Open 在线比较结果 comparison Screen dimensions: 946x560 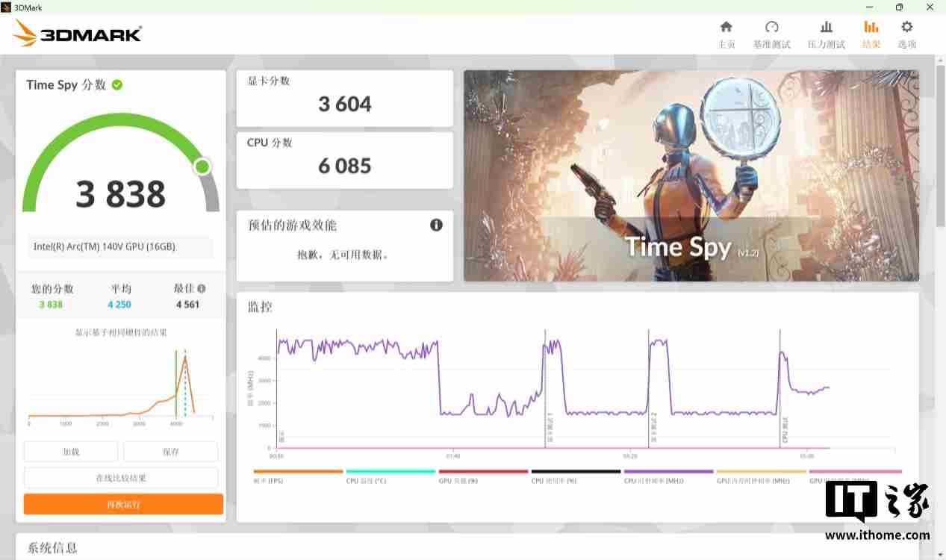(122, 478)
